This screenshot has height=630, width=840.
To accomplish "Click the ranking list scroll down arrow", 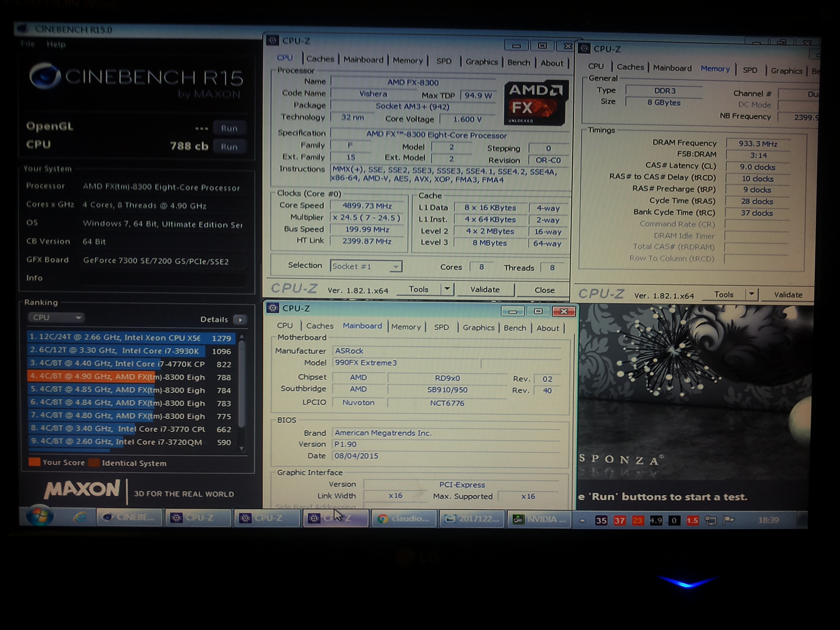I will [x=242, y=449].
